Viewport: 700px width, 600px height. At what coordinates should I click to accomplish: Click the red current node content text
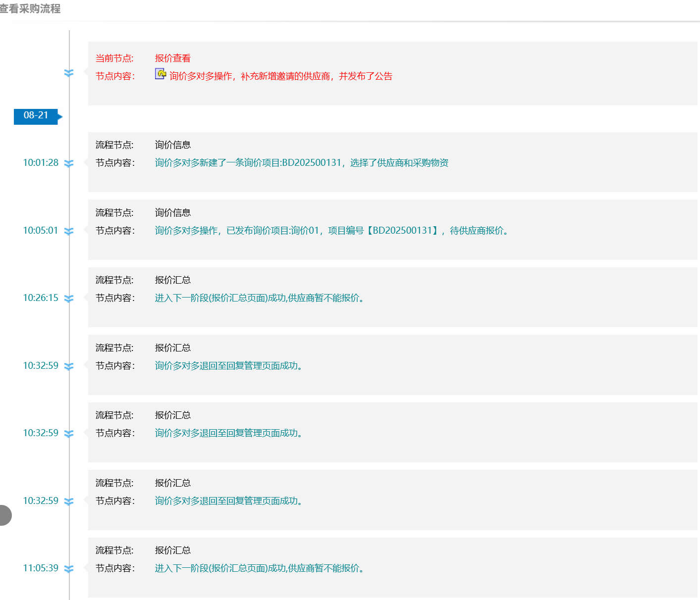(280, 76)
